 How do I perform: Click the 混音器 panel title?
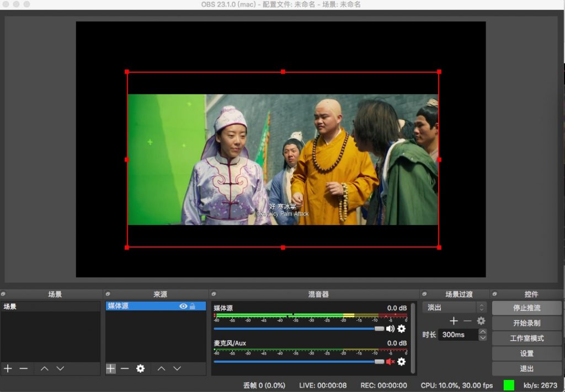[318, 294]
